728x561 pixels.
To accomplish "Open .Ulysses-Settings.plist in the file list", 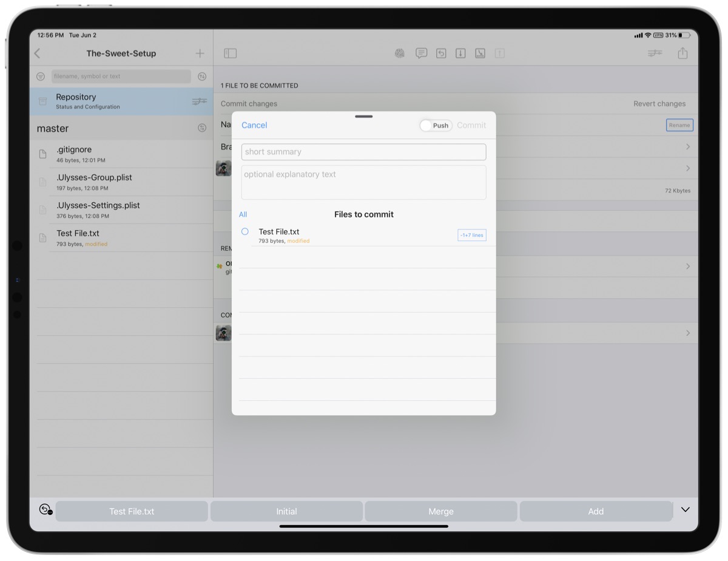I will click(x=121, y=210).
